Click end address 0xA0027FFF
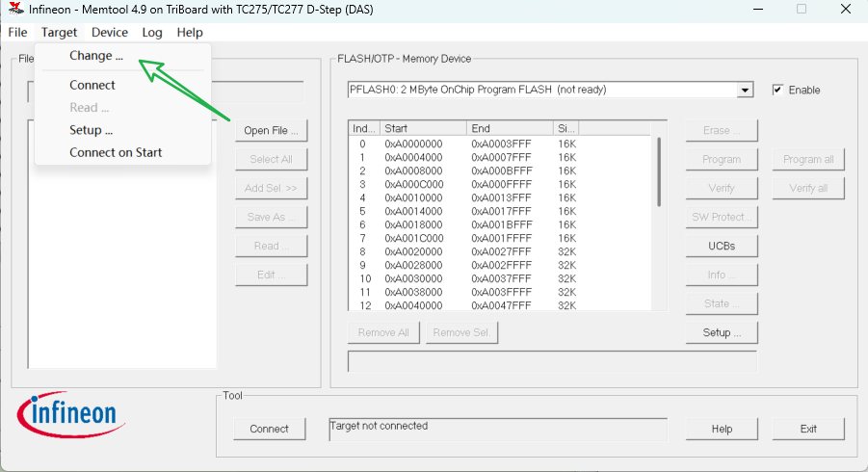This screenshot has width=868, height=472. [502, 251]
